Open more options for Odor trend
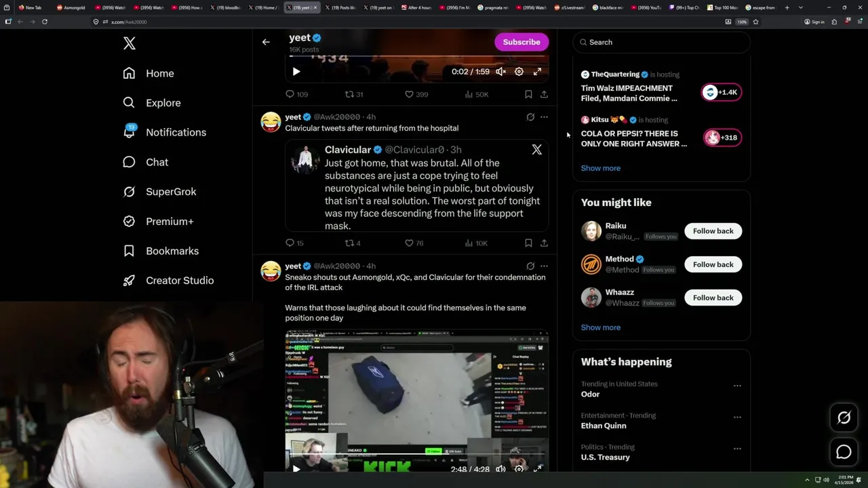 [737, 386]
